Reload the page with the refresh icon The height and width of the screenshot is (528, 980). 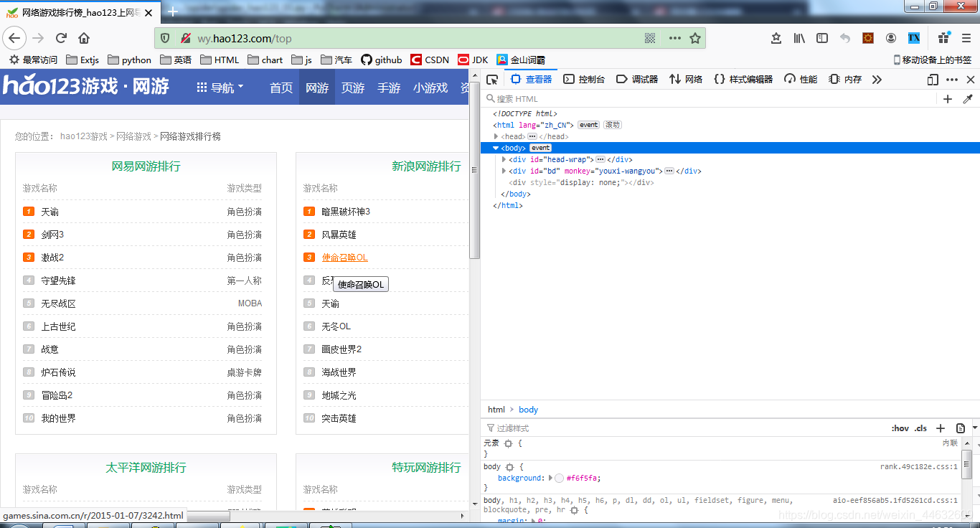tap(61, 38)
